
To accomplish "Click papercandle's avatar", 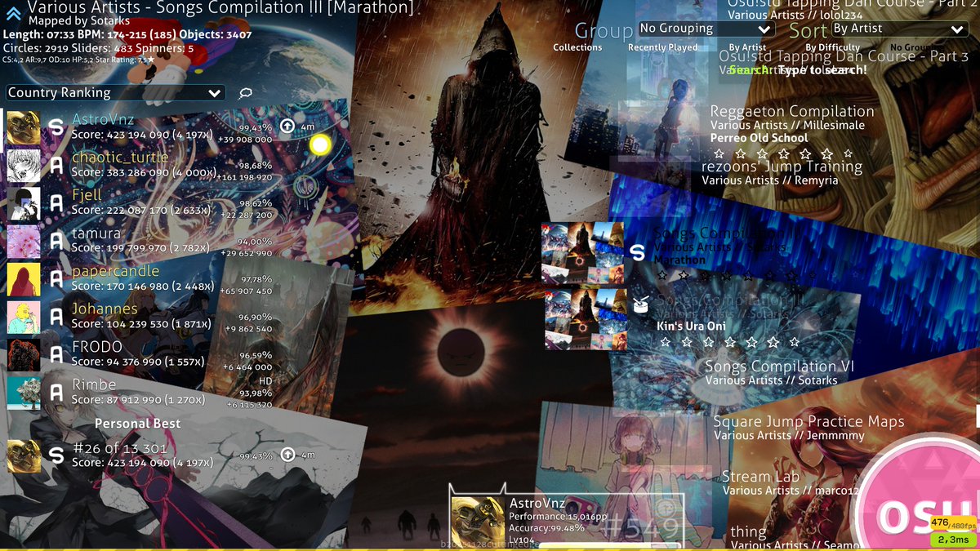I will pos(24,279).
